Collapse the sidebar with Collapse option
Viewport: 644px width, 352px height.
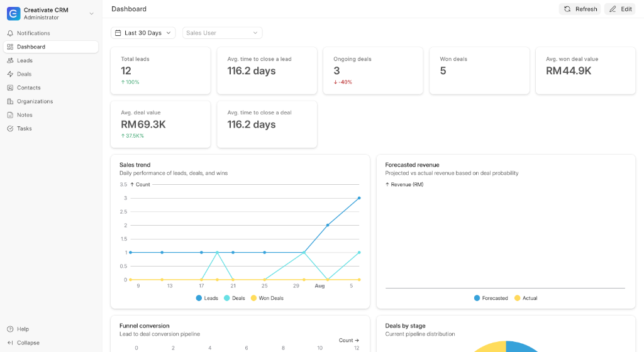pos(23,343)
